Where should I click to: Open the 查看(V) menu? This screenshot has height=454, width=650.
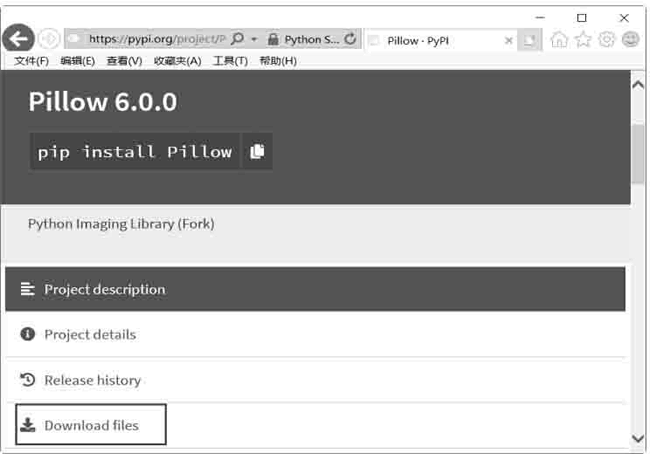(124, 61)
